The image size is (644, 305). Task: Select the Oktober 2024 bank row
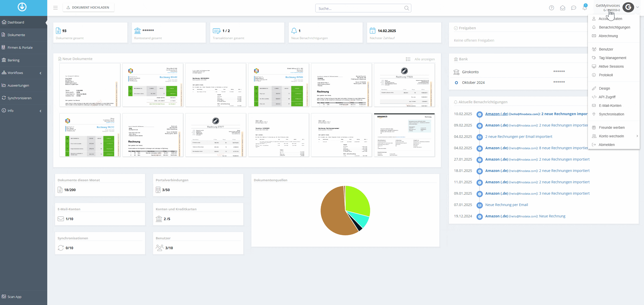point(518,83)
